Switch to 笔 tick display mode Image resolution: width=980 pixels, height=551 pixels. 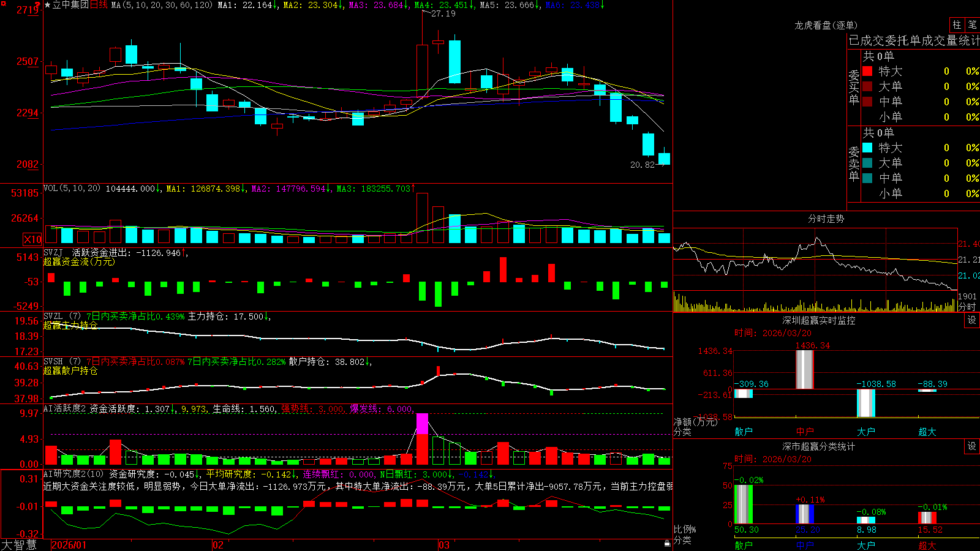[972, 24]
